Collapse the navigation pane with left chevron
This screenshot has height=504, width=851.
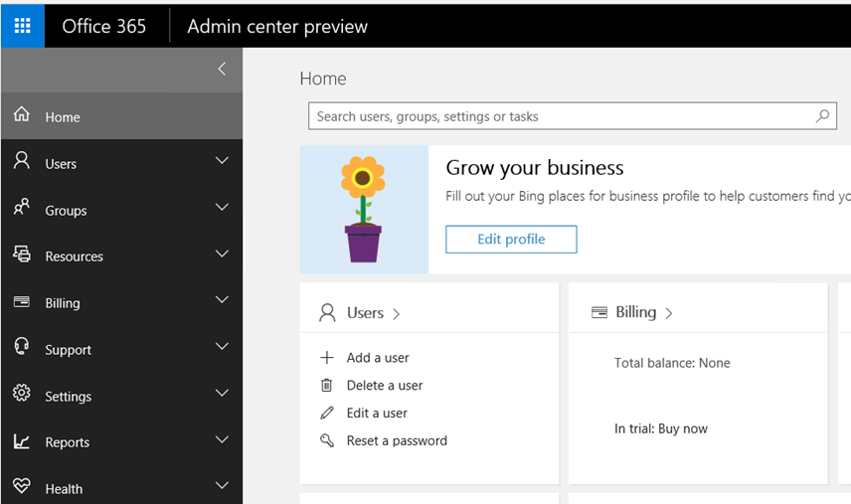coord(222,69)
